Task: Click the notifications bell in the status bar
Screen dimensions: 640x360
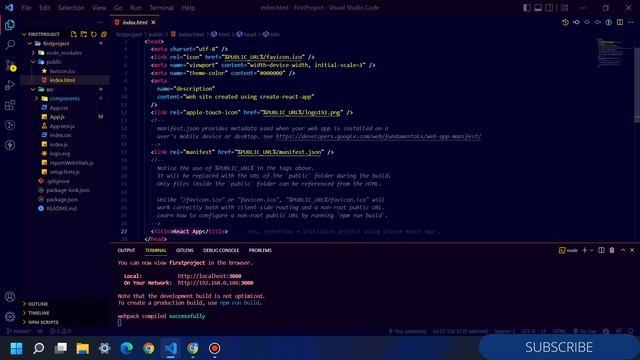Action: 631,331
